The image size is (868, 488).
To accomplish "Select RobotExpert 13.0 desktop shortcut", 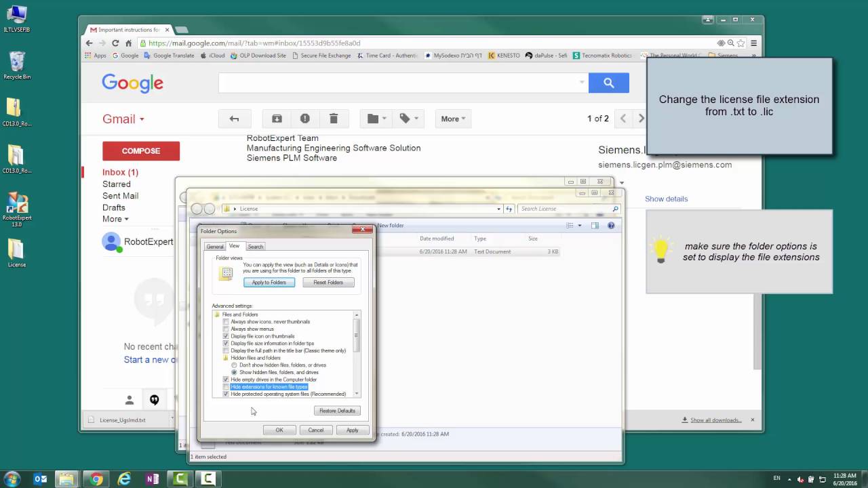I will (17, 210).
